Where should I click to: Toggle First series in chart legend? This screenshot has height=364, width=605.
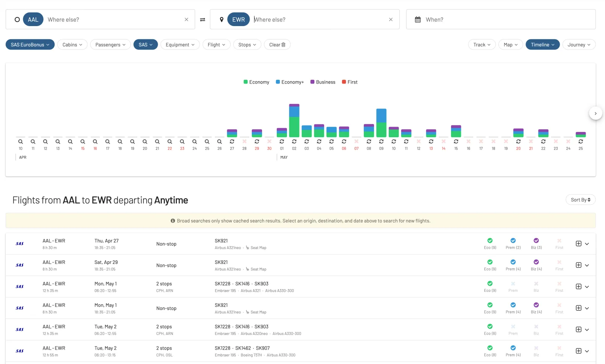click(350, 82)
